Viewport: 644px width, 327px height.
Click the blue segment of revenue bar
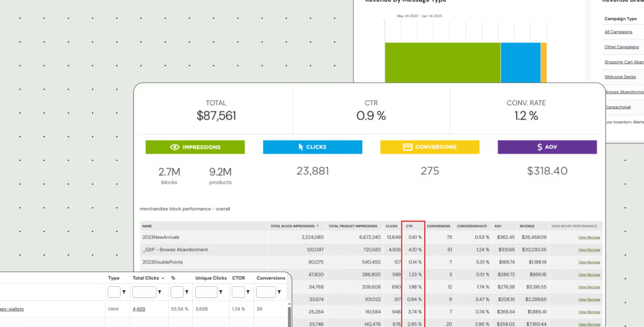coord(521,62)
